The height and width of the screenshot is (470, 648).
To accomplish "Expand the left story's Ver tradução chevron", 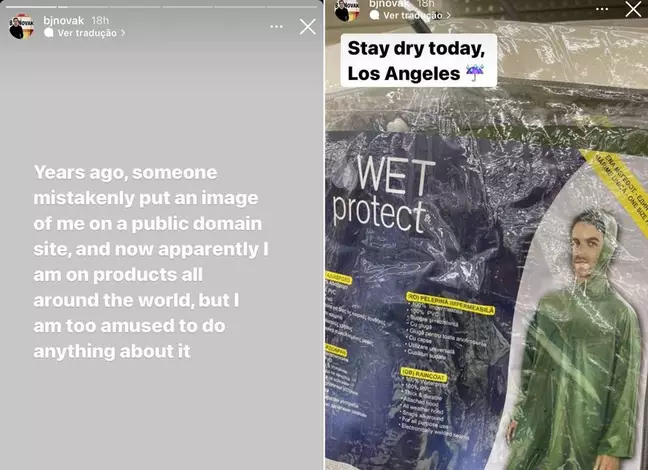I will pyautogui.click(x=123, y=33).
